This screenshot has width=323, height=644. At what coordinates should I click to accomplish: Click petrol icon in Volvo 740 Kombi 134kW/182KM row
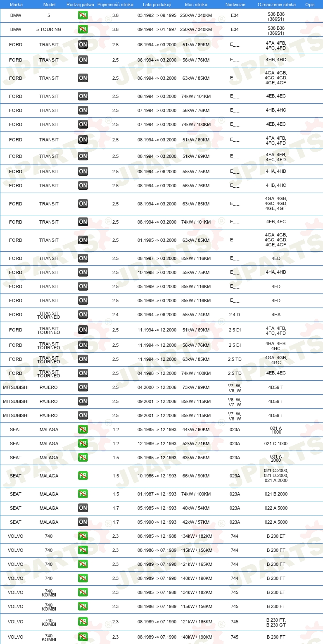[x=83, y=592]
